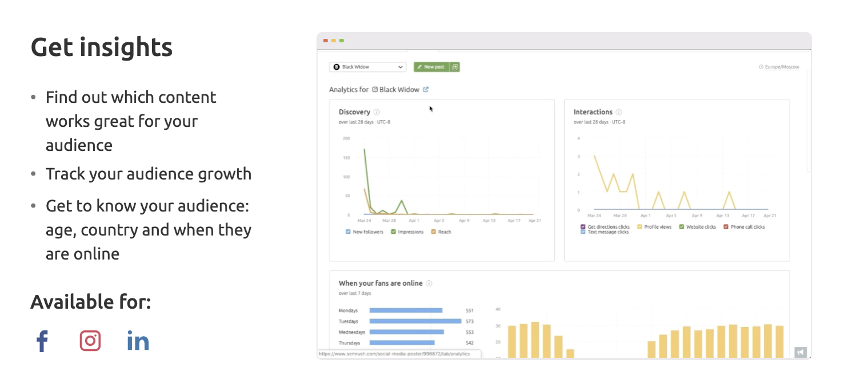Open external link icon beside Black Widow heading

[x=426, y=89]
